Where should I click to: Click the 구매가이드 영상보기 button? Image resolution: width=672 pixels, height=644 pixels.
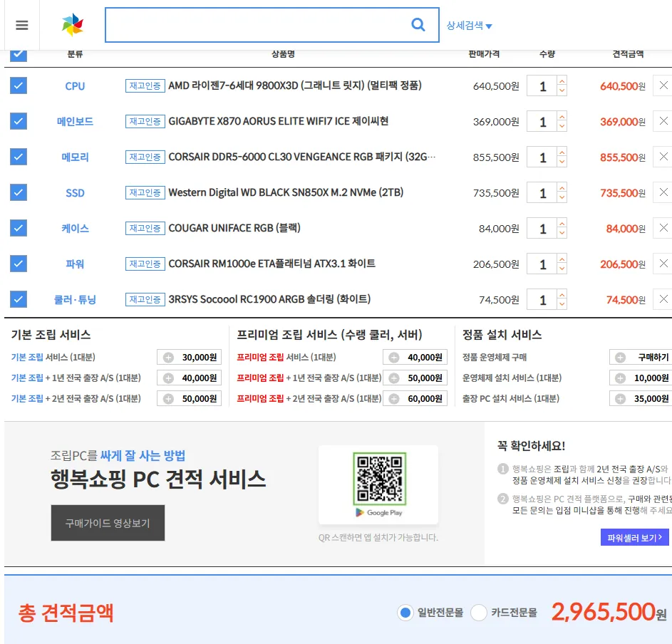[108, 523]
